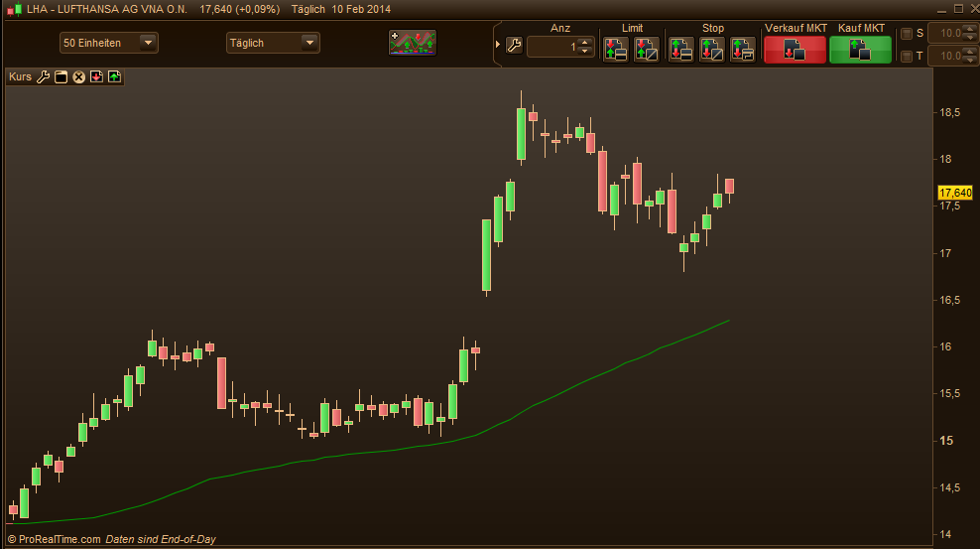Open the Täglich timeframe dropdown
Screen dimensions: 980x549
(x=273, y=43)
